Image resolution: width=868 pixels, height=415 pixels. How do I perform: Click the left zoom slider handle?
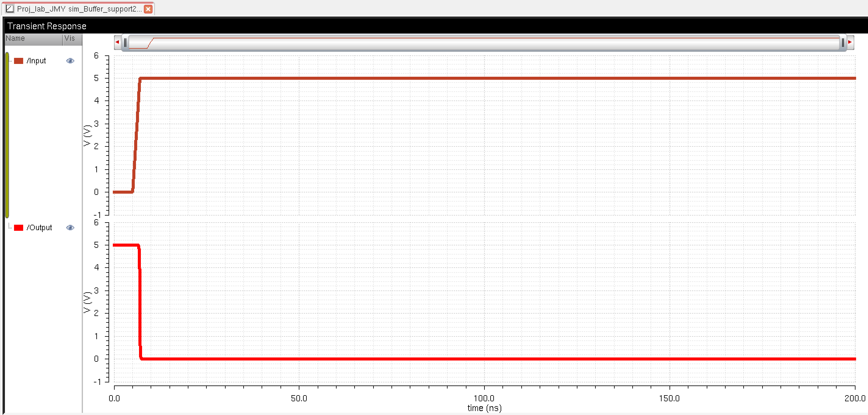(125, 43)
